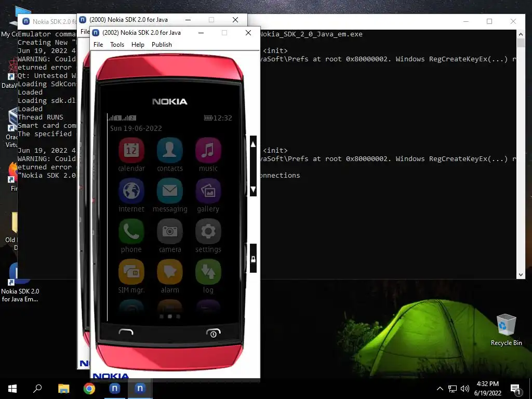The image size is (532, 399).
Task: Open the calendar app on the phone
Action: click(x=131, y=150)
